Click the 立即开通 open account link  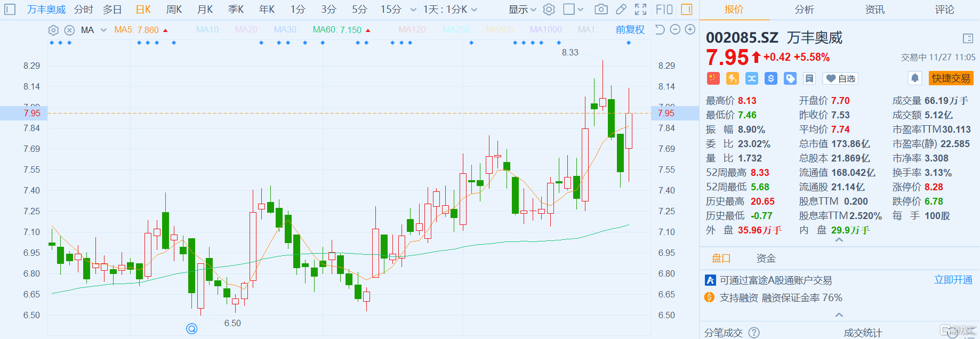point(953,280)
